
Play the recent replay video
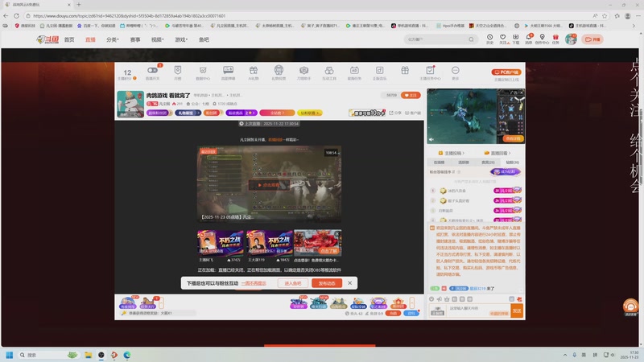click(269, 185)
